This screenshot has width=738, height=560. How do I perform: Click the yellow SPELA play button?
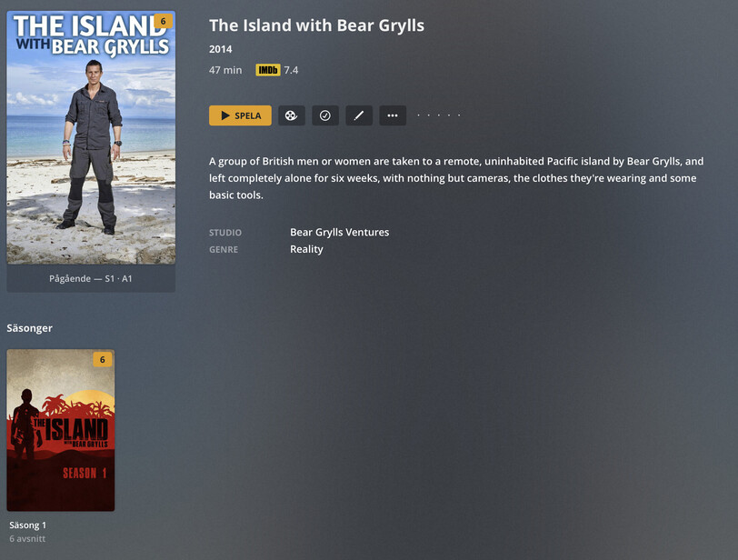tap(240, 115)
